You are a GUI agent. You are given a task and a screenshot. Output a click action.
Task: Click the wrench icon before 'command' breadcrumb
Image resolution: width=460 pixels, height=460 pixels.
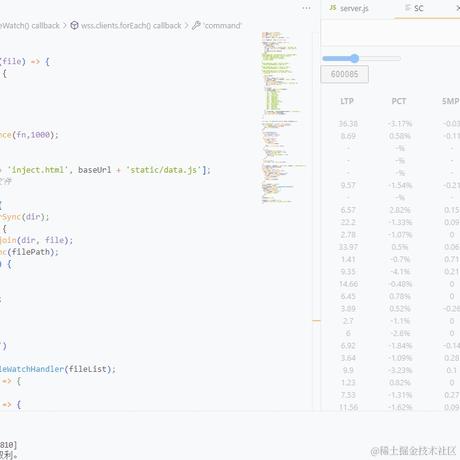pyautogui.click(x=196, y=25)
